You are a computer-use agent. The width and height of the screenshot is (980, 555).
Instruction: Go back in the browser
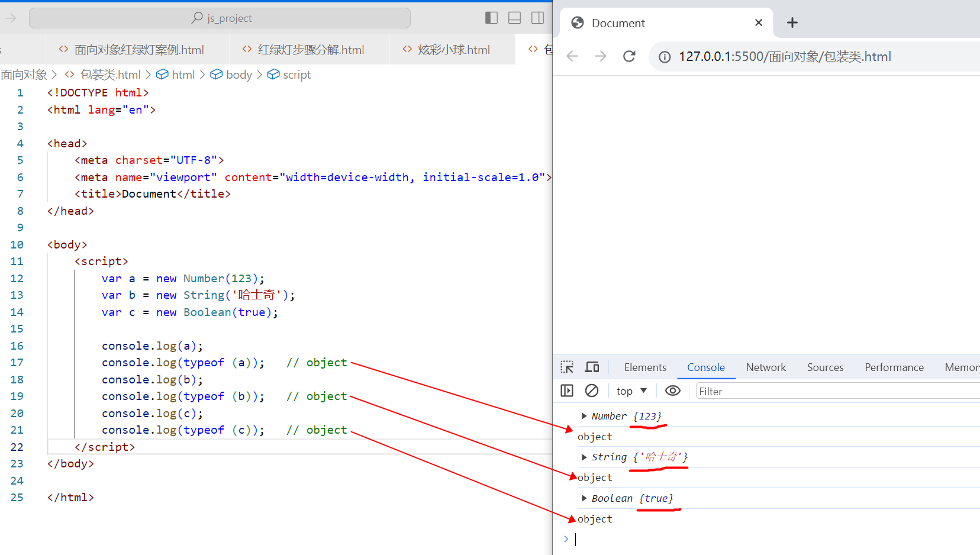point(572,56)
